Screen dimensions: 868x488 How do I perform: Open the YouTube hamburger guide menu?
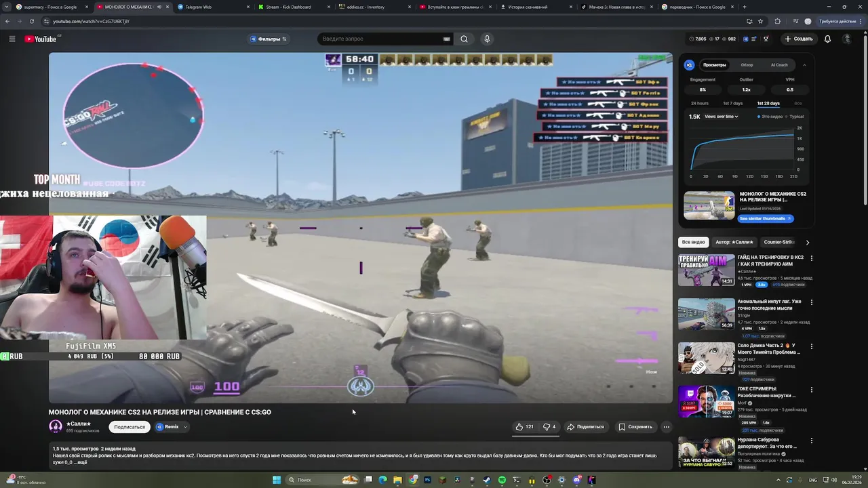12,39
